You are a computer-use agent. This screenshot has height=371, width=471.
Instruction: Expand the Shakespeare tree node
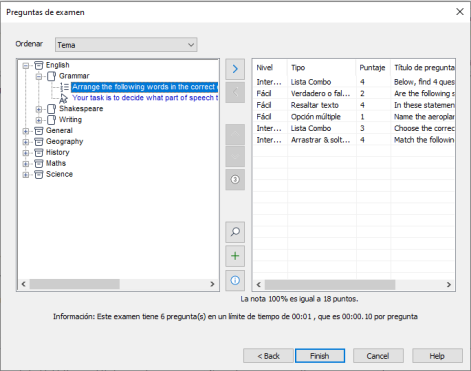(x=39, y=109)
